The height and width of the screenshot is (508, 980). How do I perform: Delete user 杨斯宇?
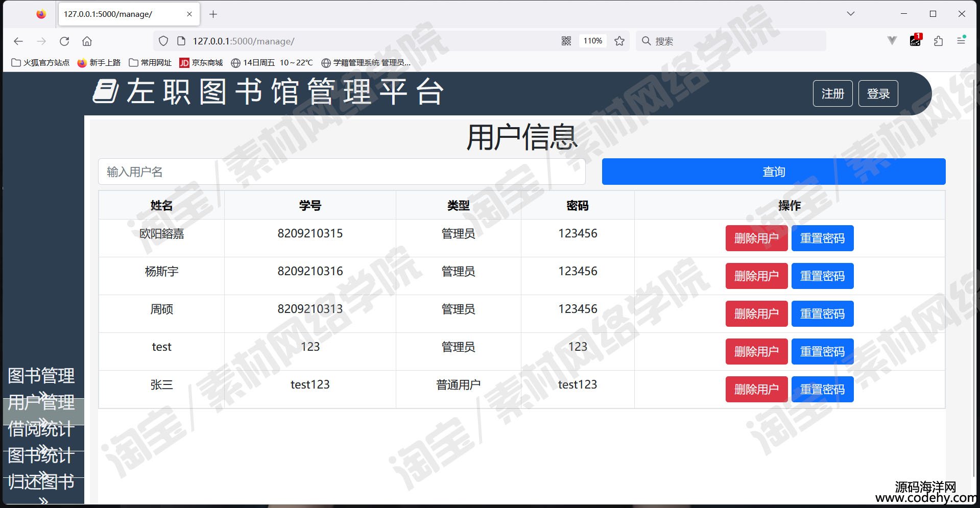[756, 276]
